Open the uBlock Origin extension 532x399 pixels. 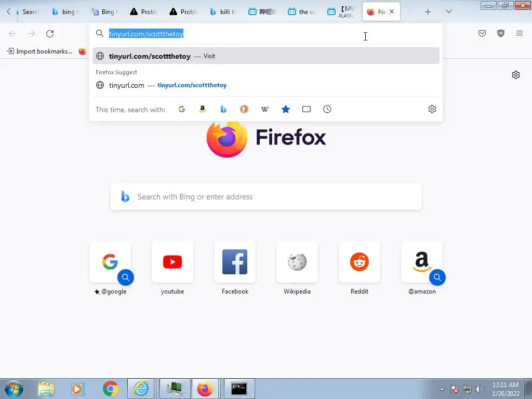[501, 33]
